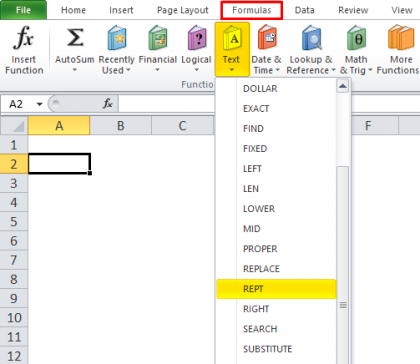Expand the AutoSum dropdown arrow
This screenshot has width=420, height=364.
coord(75,70)
